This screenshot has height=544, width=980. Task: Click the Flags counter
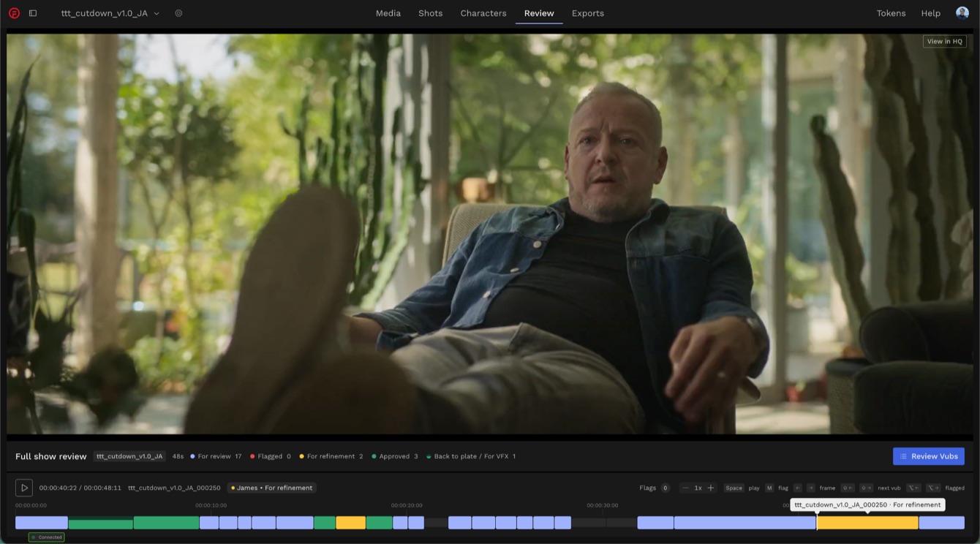(x=655, y=488)
